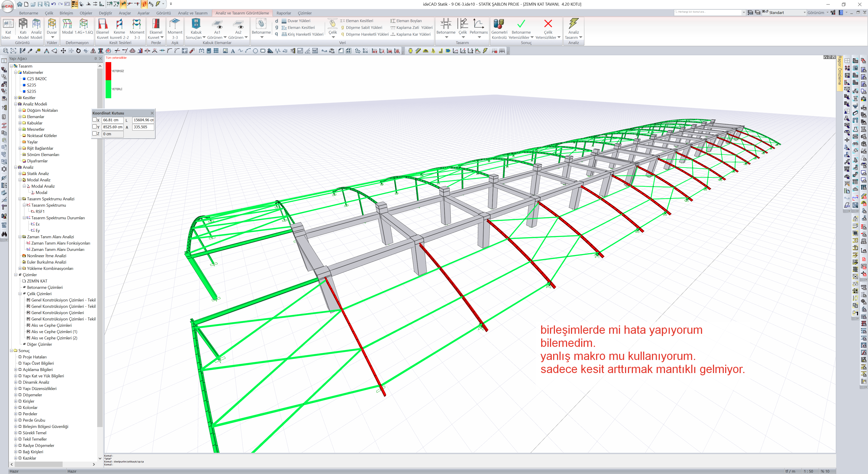This screenshot has width=868, height=474.
Task: Toggle Perdeler checkbox in tree
Action: pyautogui.click(x=20, y=414)
